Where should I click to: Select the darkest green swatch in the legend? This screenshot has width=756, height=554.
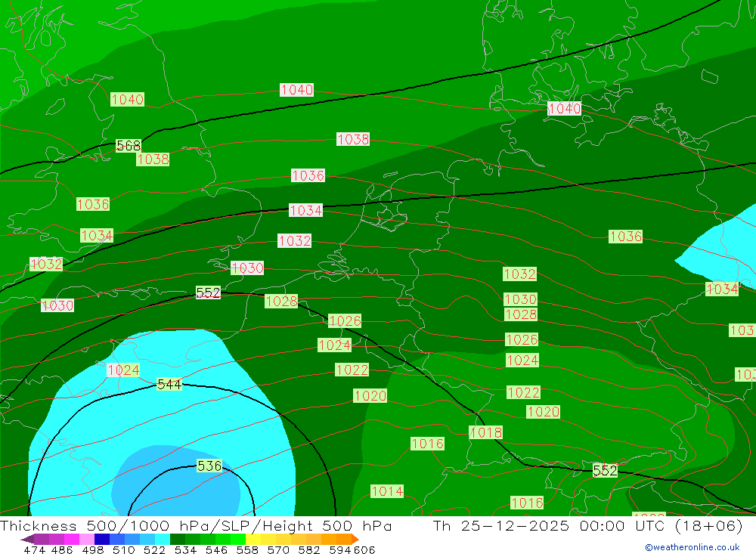point(178,539)
